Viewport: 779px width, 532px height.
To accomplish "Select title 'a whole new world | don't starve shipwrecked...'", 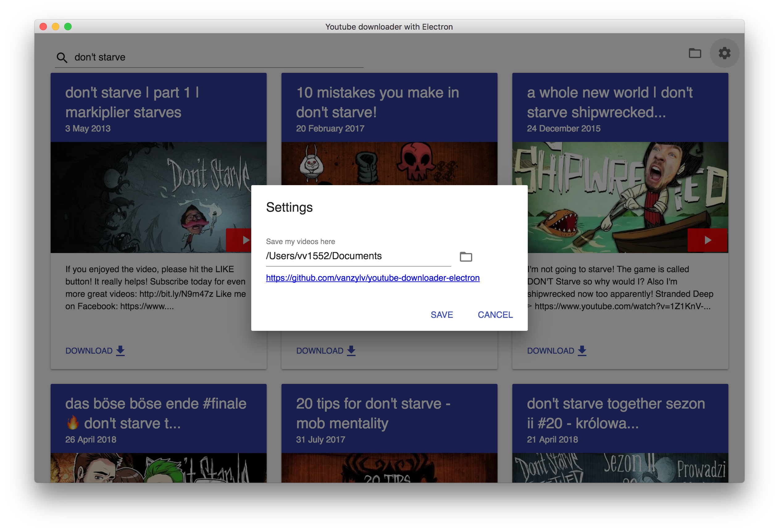I will (610, 102).
